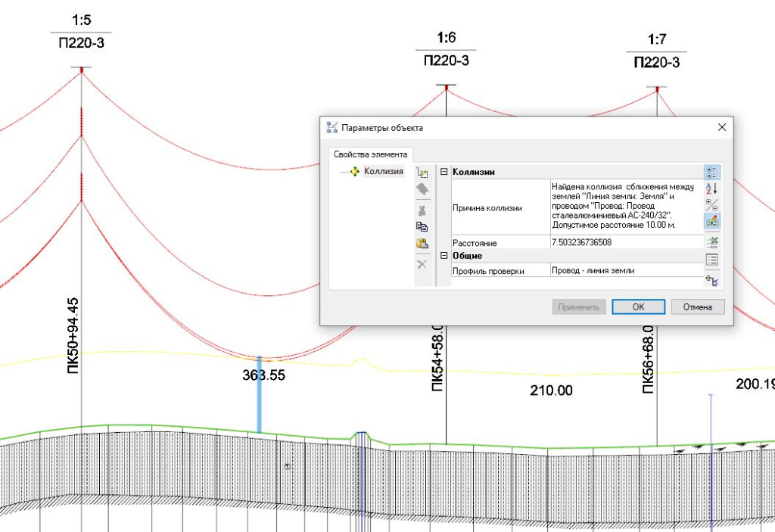
Task: Click the Расстояние value field
Action: point(624,243)
